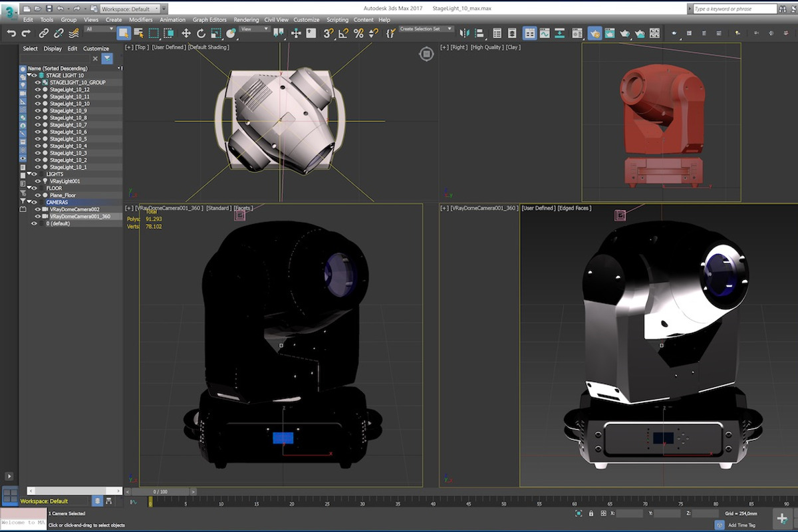The height and width of the screenshot is (532, 798).
Task: Toggle the Spinner Snap icon
Action: pos(374,33)
